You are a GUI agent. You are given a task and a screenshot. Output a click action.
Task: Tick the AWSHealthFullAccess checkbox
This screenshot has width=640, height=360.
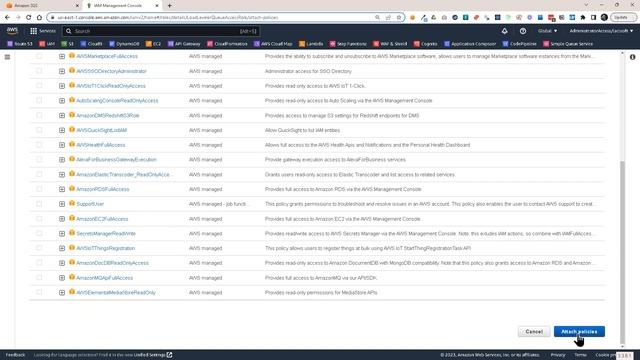pyautogui.click(x=39, y=145)
